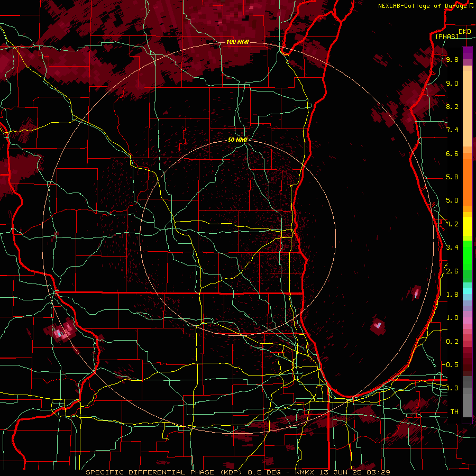
Task: Click the 13 JUN 25 date text
Action: click(340, 472)
